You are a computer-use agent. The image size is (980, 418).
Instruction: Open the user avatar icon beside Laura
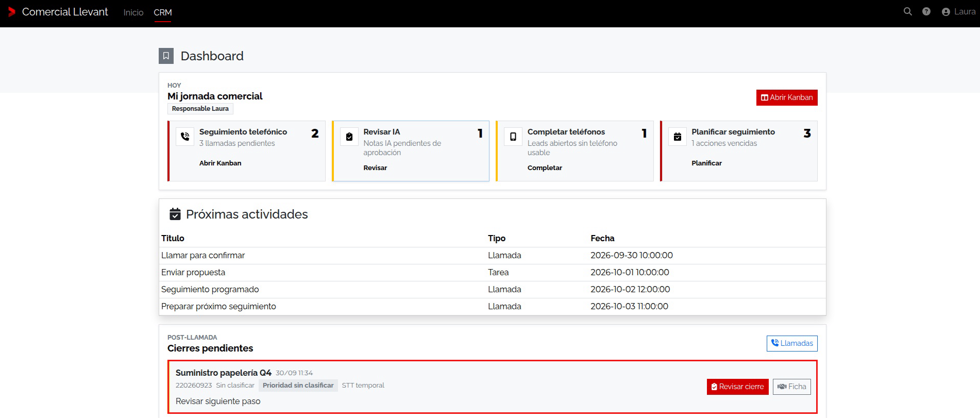click(x=946, y=12)
